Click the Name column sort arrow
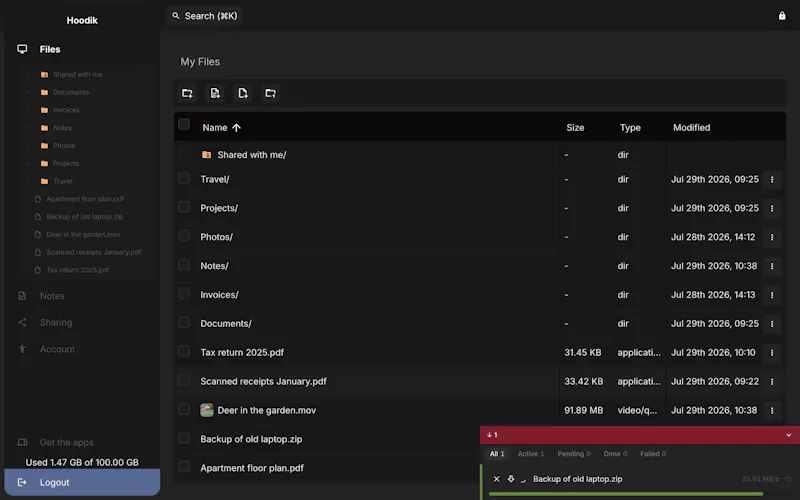Viewport: 800px width, 500px height. coord(236,128)
